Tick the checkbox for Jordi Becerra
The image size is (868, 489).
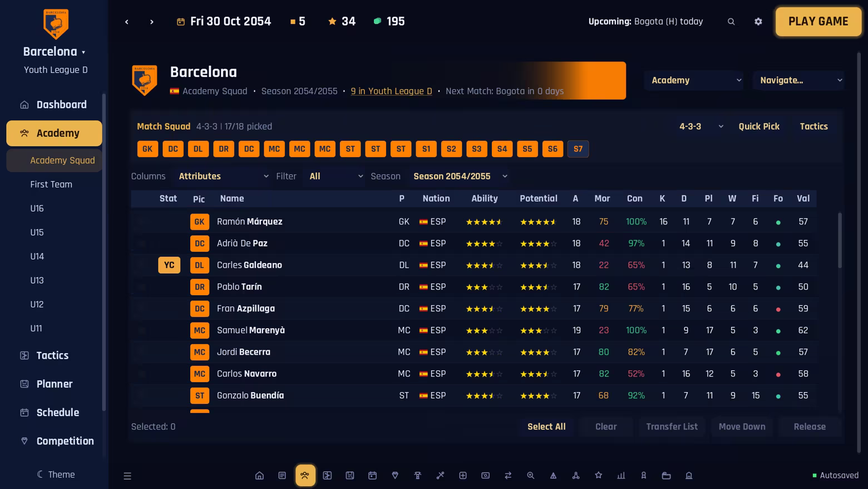(x=142, y=352)
